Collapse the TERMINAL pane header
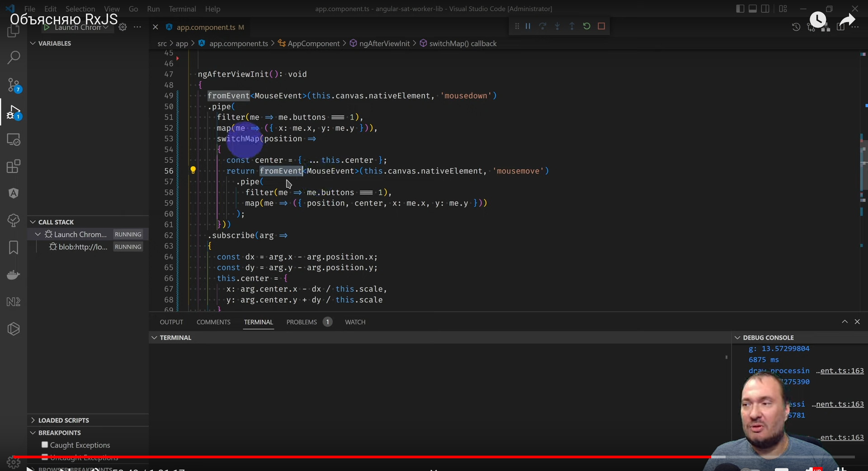Screen dimensions: 868x471 tap(155, 338)
